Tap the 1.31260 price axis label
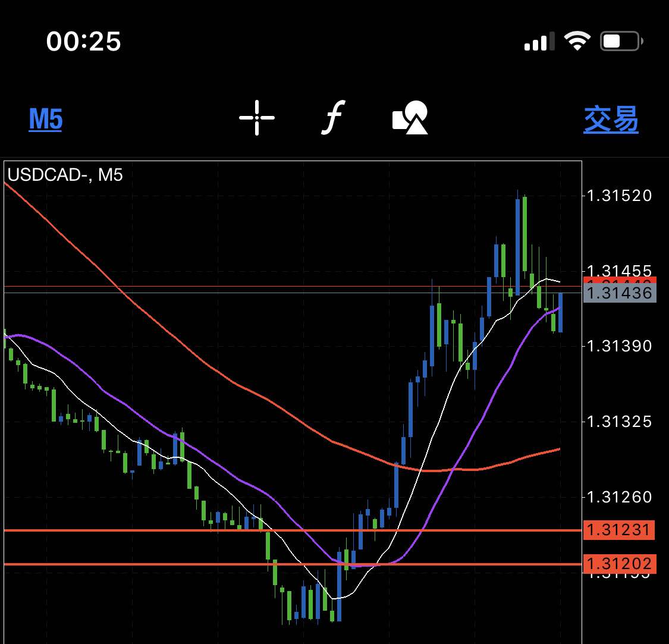This screenshot has height=644, width=669. click(620, 497)
